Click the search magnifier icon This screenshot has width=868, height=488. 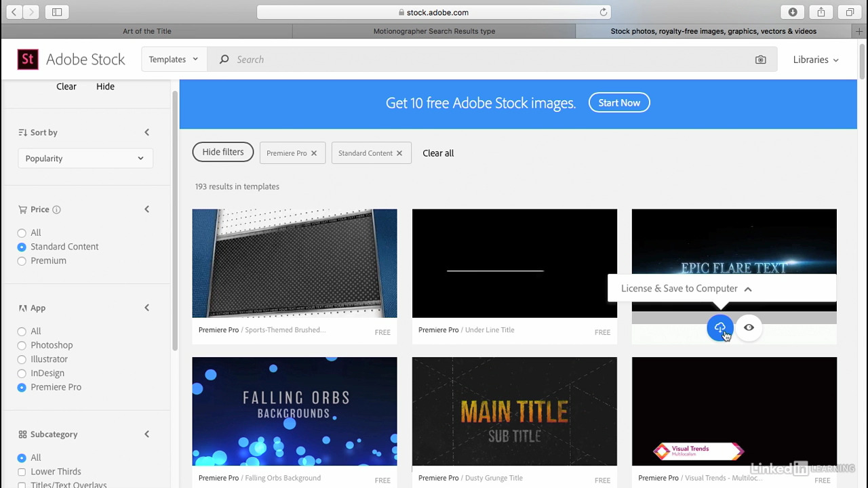click(224, 60)
